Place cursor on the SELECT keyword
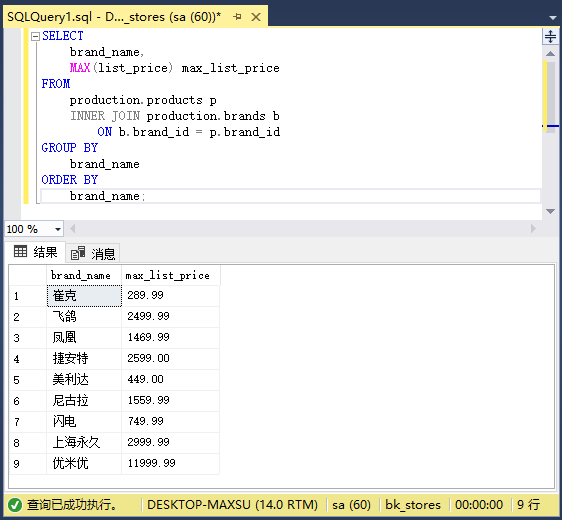 63,36
